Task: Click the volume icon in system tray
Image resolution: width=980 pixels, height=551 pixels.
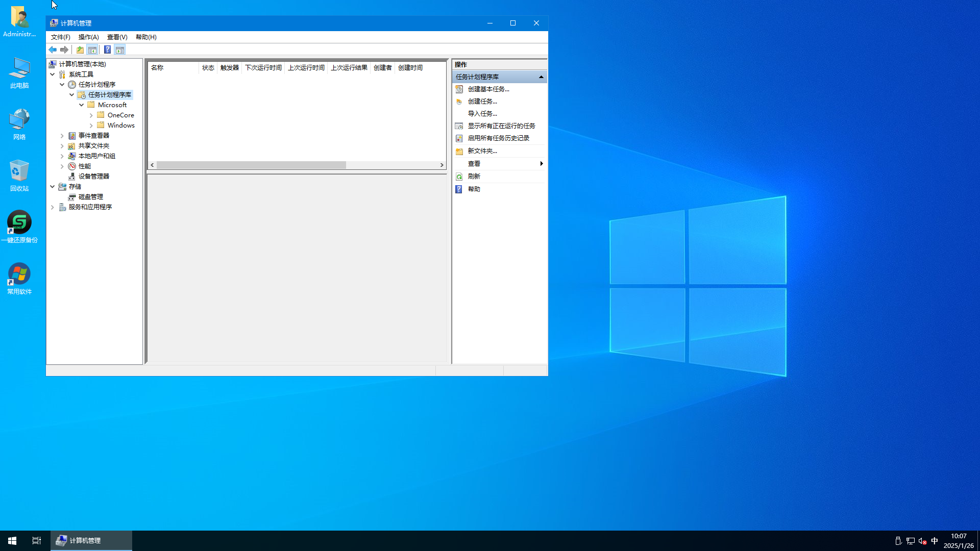Action: pyautogui.click(x=922, y=541)
